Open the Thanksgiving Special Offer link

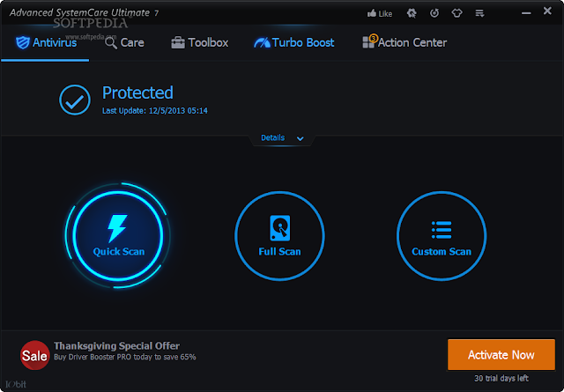[116, 345]
